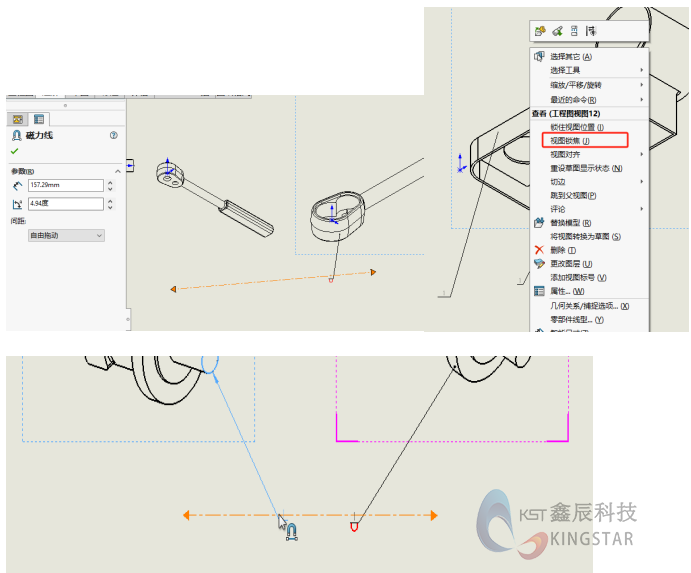Open the 自由拖动 spacing dropdown
Viewport: 691px width, 573px height.
(x=66, y=235)
